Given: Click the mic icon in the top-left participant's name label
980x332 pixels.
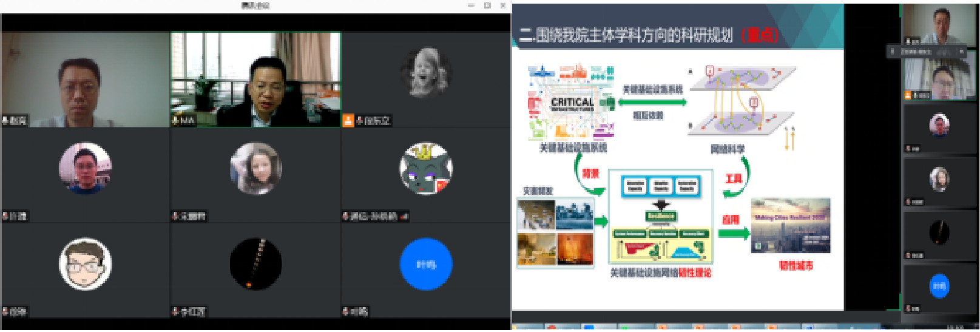Looking at the screenshot, I should coord(5,121).
